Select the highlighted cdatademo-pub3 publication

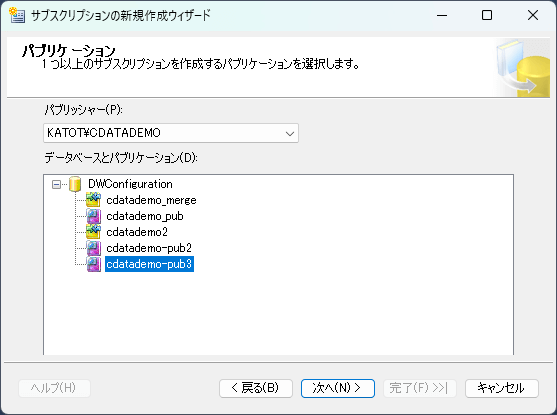(x=149, y=264)
